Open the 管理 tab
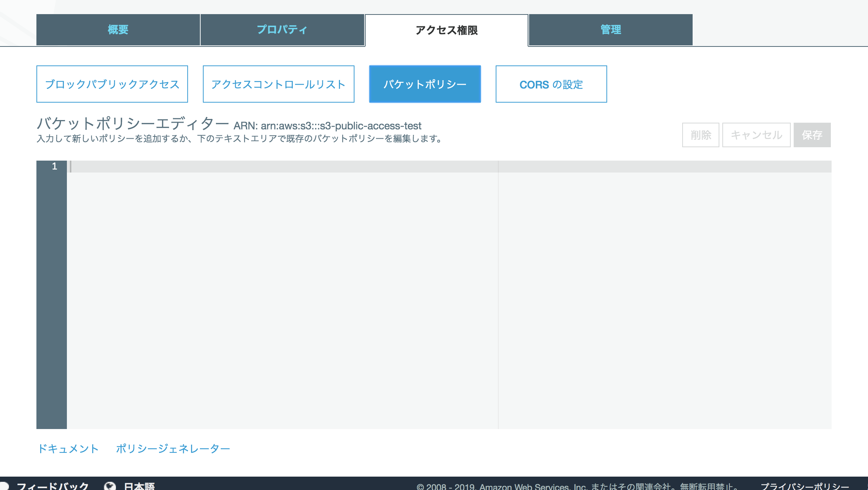Image resolution: width=868 pixels, height=490 pixels. click(609, 30)
